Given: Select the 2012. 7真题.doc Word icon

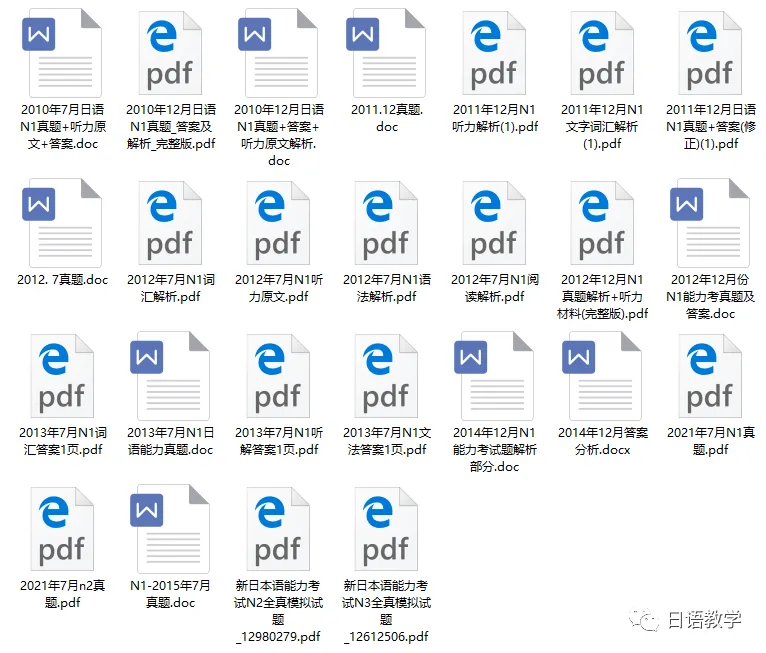Looking at the screenshot, I should pyautogui.click(x=62, y=223).
